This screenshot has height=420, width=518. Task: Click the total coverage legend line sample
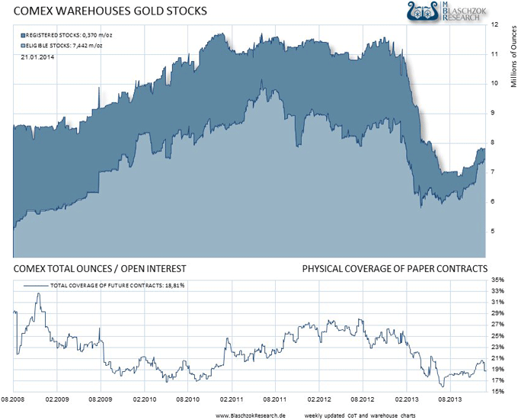36,286
